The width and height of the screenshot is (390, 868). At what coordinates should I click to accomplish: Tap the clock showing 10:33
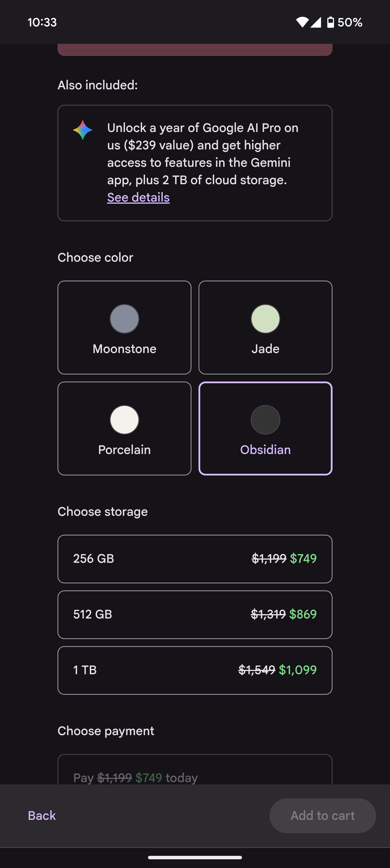click(42, 22)
